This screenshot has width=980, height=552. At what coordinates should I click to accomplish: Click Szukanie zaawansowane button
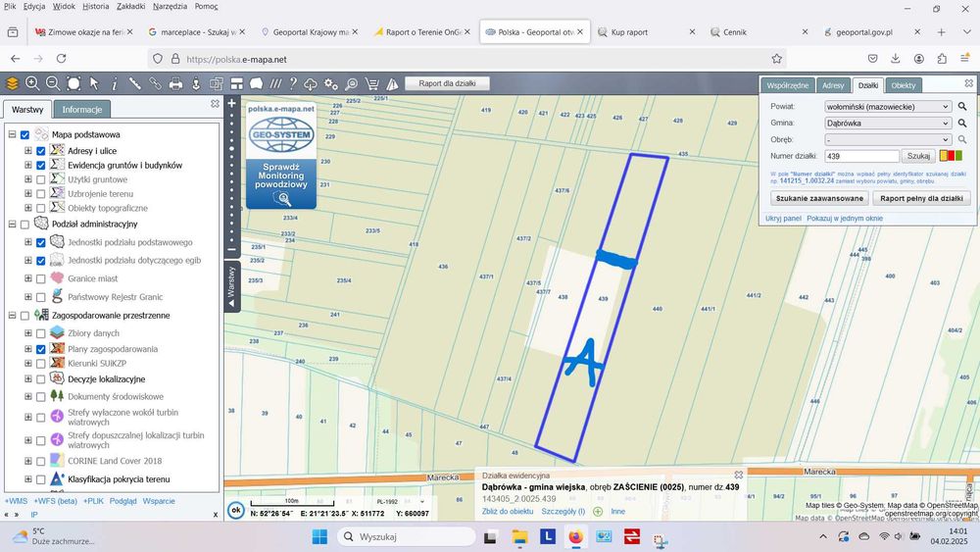coord(818,198)
